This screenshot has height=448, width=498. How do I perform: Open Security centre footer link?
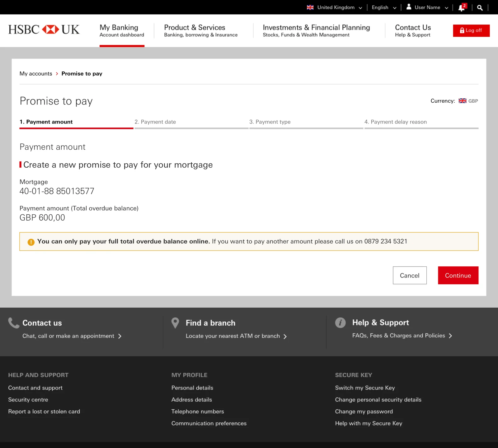coord(28,399)
